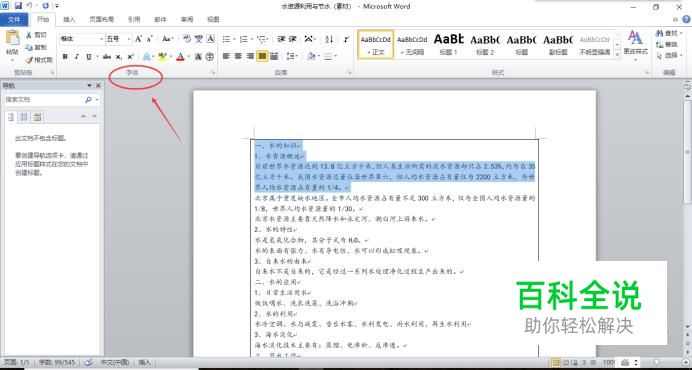Apply the text effects glowing A
Image resolution: width=692 pixels, height=370 pixels.
click(147, 57)
